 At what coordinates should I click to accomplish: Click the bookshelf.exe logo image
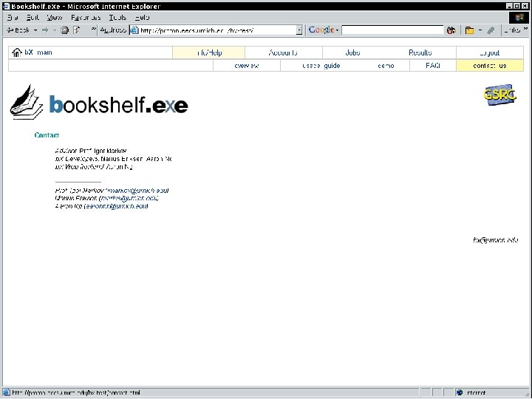coord(99,102)
